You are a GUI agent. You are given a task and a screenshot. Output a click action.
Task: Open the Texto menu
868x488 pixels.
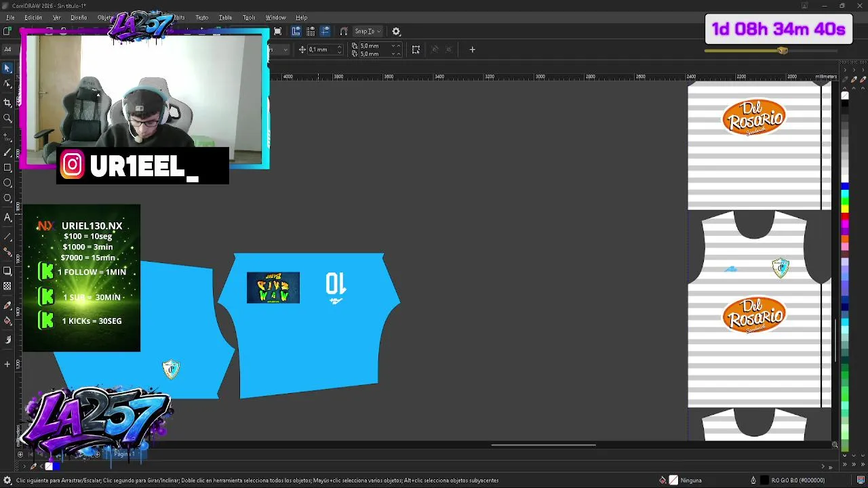click(x=202, y=18)
